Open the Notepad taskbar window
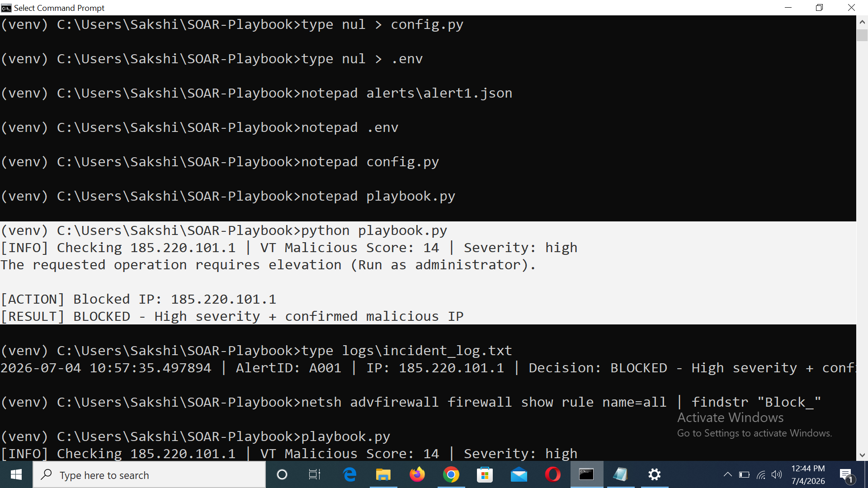Viewport: 868px width, 488px height. pos(621,474)
